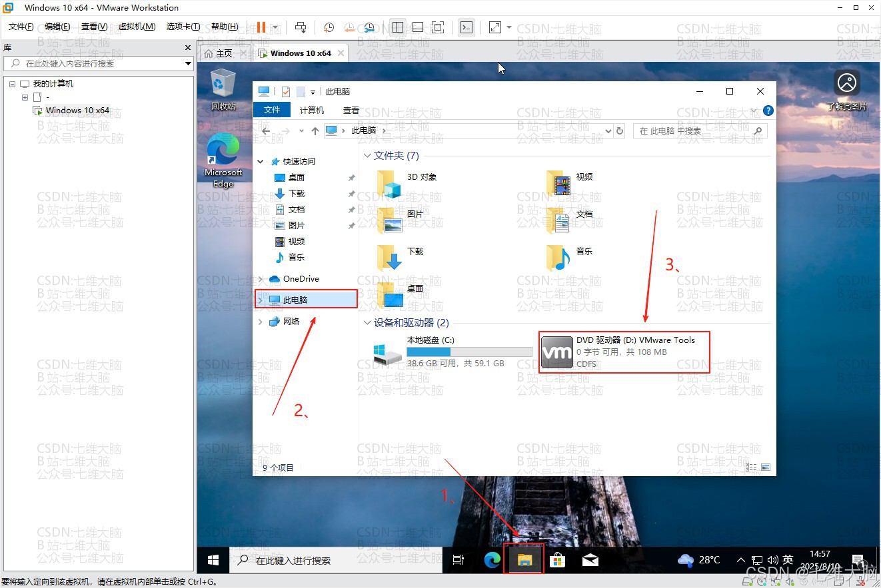This screenshot has width=881, height=588.
Task: Suspend the virtual machine
Action: pyautogui.click(x=260, y=27)
